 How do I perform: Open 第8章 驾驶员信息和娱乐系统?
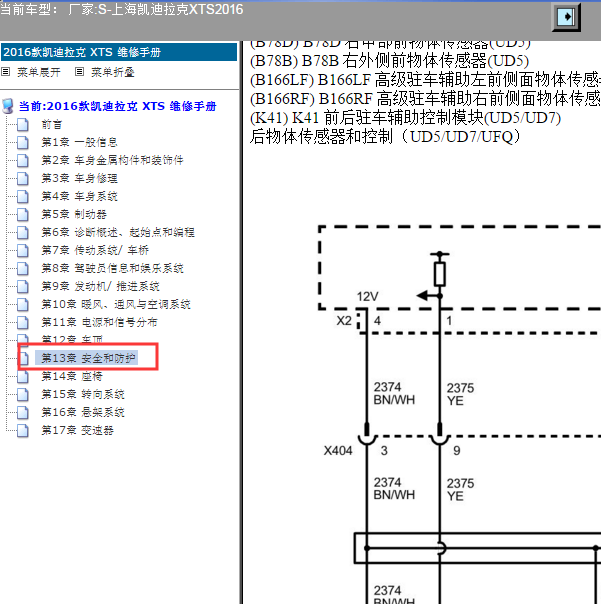(x=112, y=268)
